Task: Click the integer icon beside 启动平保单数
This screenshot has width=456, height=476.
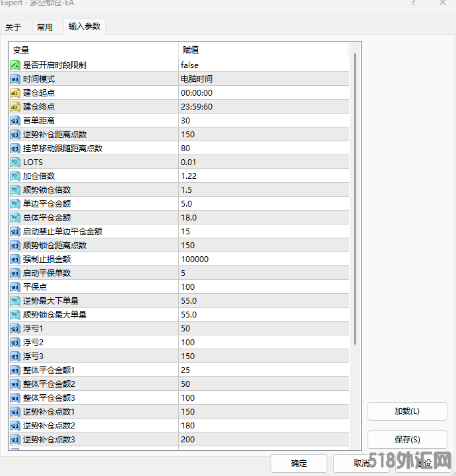Action: click(x=15, y=273)
